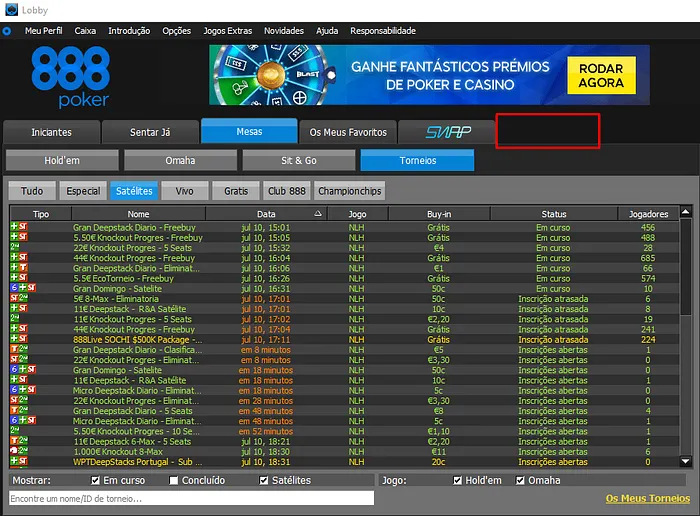
Task: Click the RODAR AGORA button
Action: coord(601,75)
